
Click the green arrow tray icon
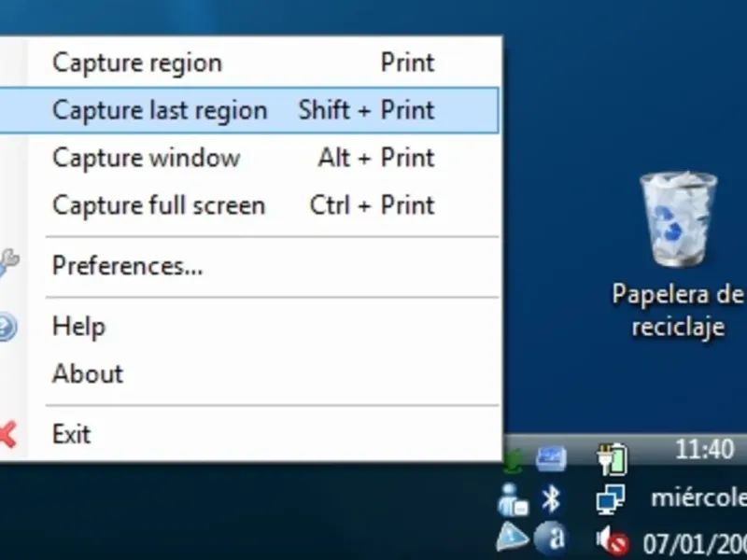point(514,461)
